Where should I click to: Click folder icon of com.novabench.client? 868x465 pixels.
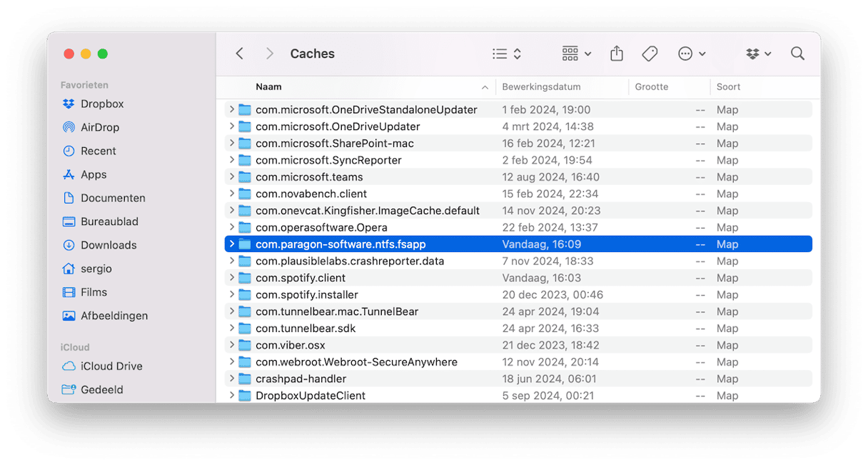click(245, 194)
